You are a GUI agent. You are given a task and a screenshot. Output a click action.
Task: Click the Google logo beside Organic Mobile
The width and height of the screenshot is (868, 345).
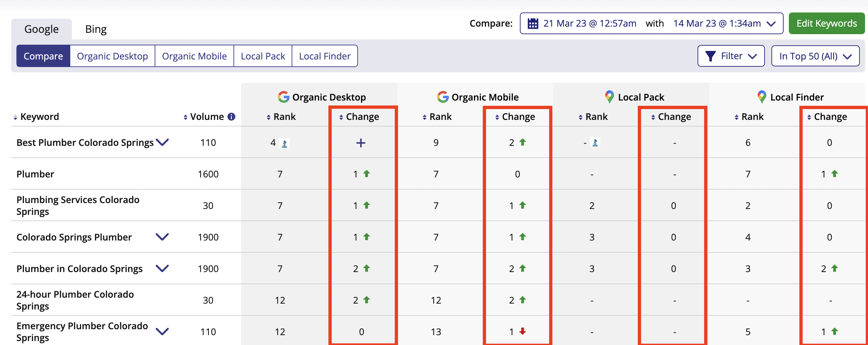pyautogui.click(x=443, y=97)
